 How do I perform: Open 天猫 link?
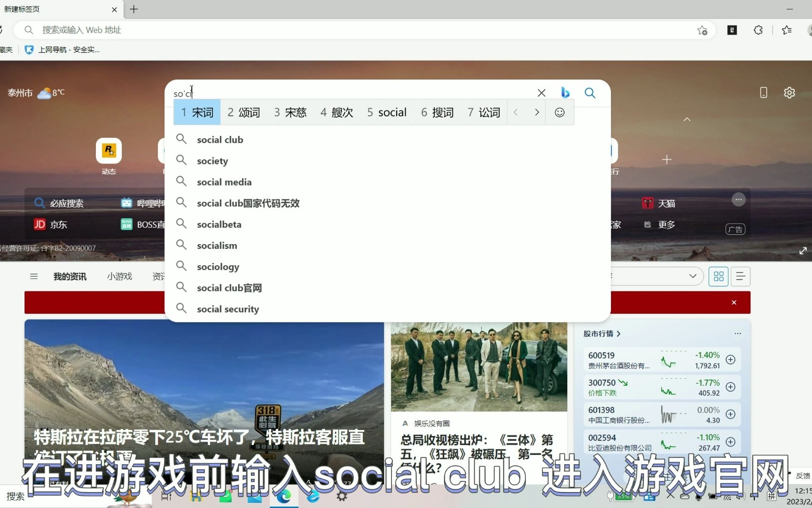pyautogui.click(x=659, y=203)
